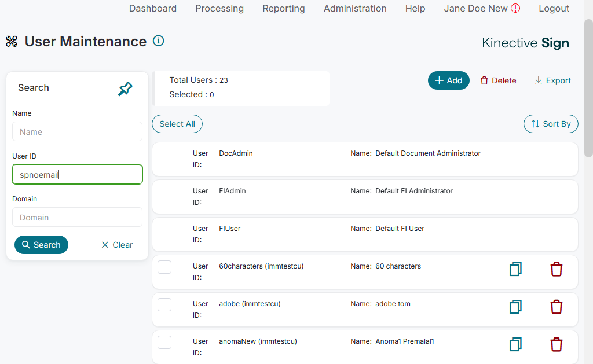Open the Sort By options
The image size is (593, 364).
point(551,124)
